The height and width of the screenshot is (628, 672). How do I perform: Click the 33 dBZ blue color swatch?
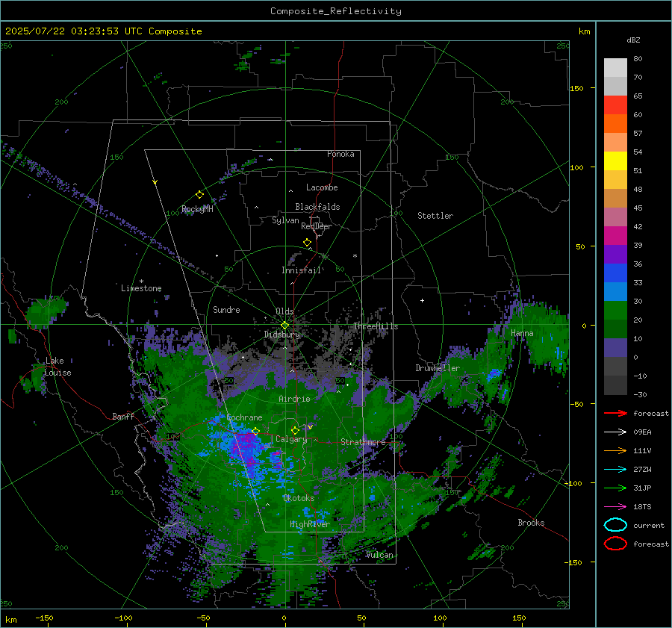(x=615, y=273)
